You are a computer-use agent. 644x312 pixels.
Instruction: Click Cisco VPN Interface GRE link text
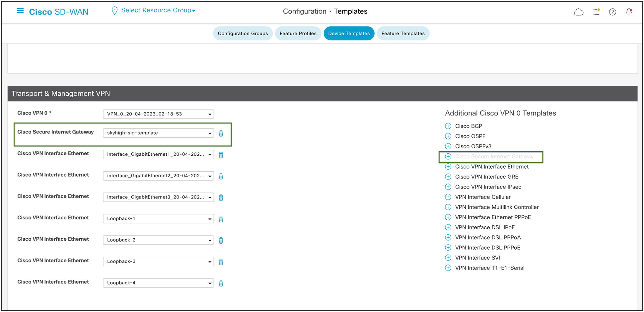pyautogui.click(x=487, y=177)
